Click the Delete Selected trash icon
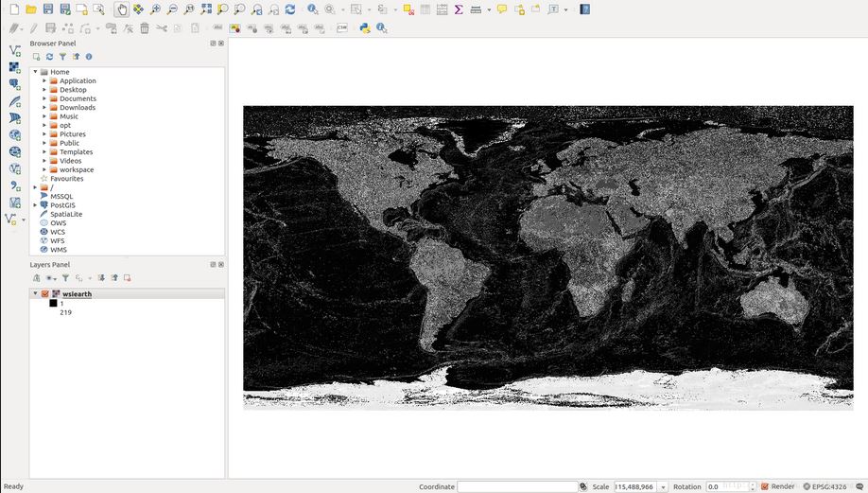868x493 pixels. tap(145, 27)
